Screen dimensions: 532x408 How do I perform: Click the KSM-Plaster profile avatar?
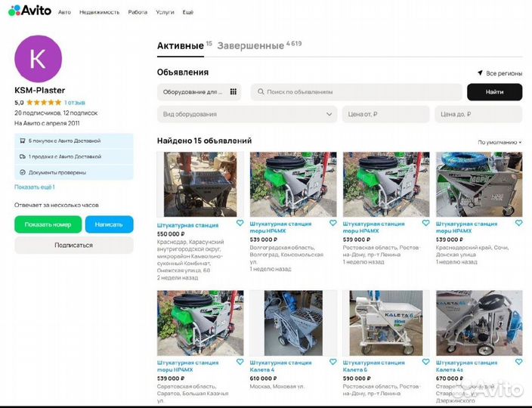(38, 58)
